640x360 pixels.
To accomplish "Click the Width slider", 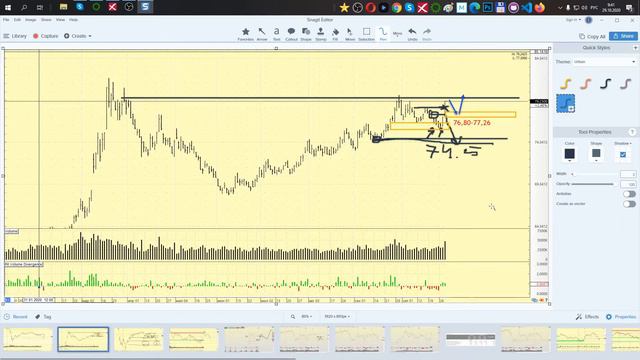I will coord(592,174).
